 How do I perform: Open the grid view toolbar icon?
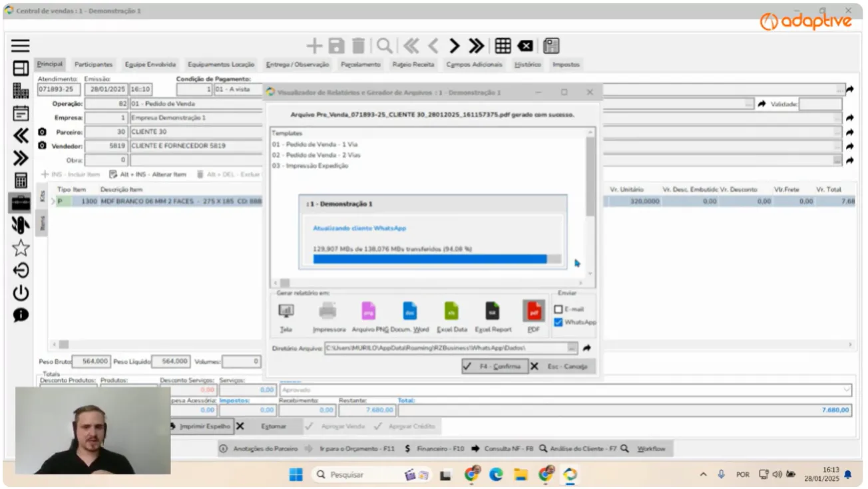click(503, 45)
